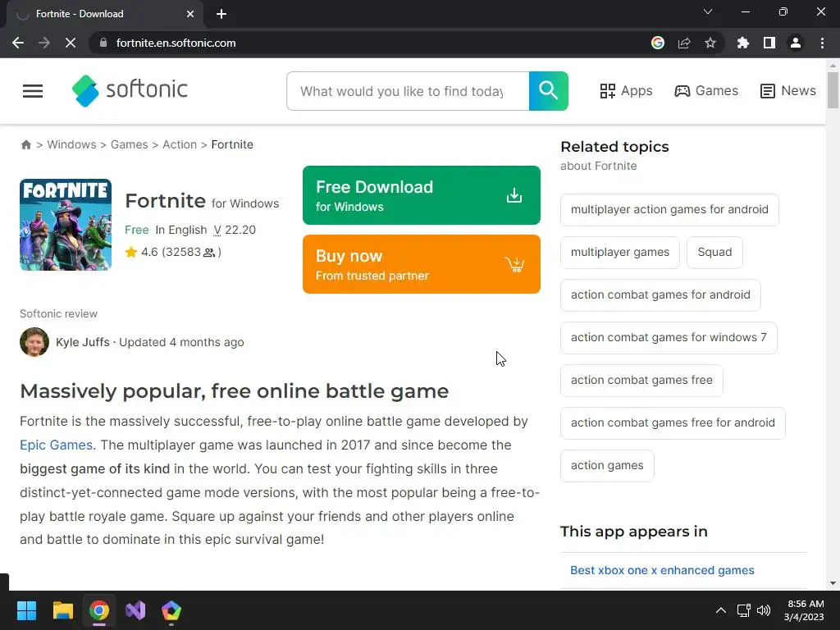Click the Chrome taskbar icon
The width and height of the screenshot is (840, 630).
(99, 610)
